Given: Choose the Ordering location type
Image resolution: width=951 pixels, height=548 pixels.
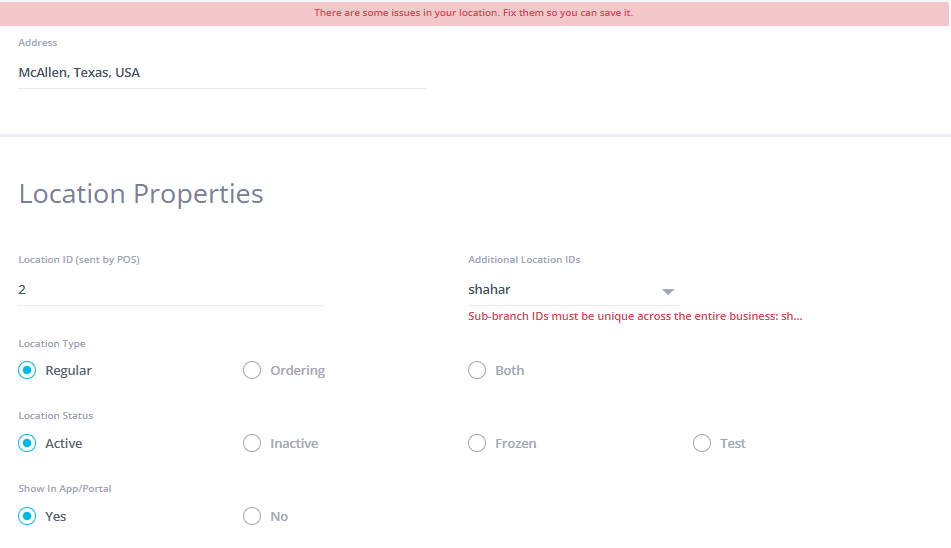Looking at the screenshot, I should coord(252,370).
